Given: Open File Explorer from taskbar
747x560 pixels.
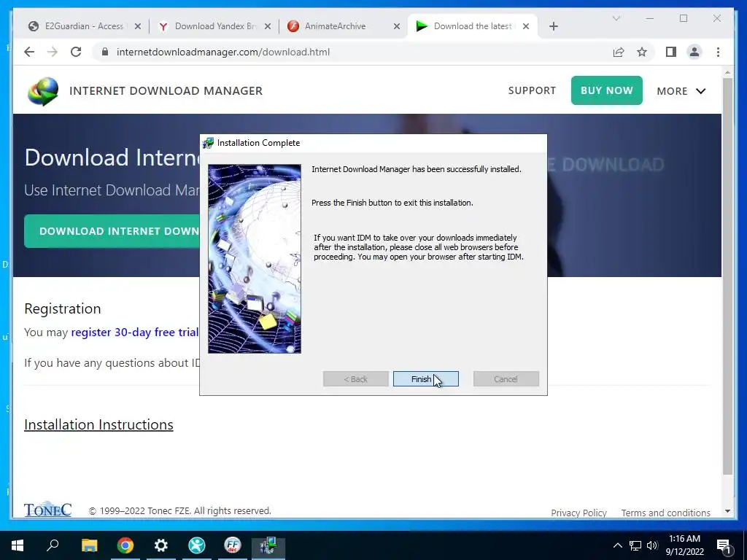Looking at the screenshot, I should tap(89, 545).
